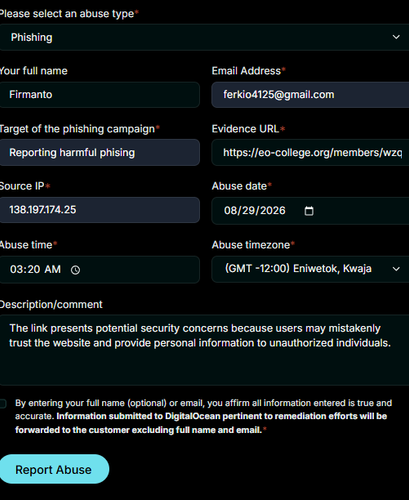Click the 'Abuse timezone' label
The width and height of the screenshot is (409, 500).
[x=253, y=245]
